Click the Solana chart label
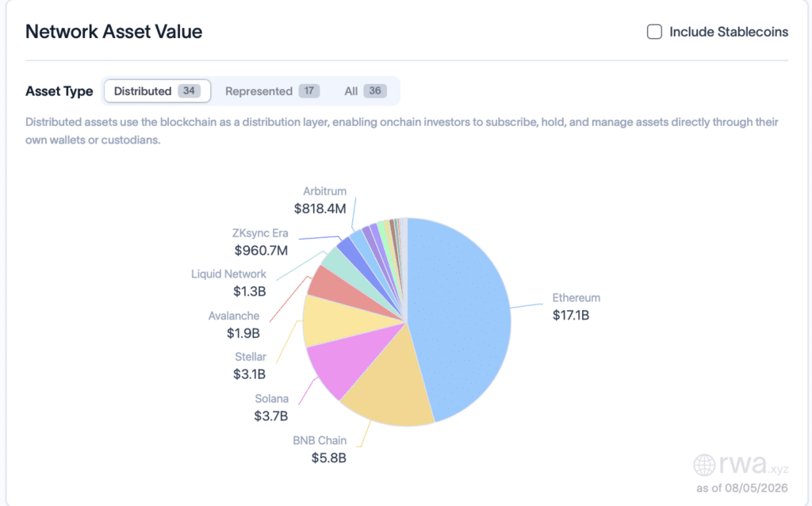812x506 pixels. tap(271, 398)
